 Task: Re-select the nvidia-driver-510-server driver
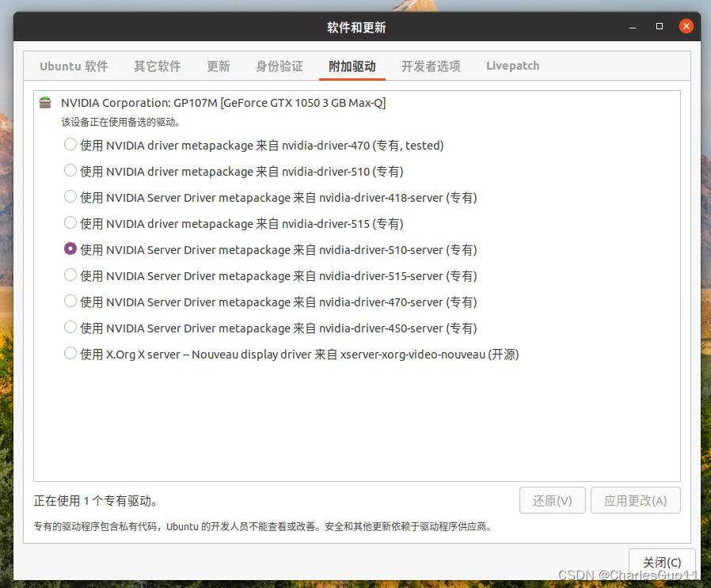click(x=70, y=249)
